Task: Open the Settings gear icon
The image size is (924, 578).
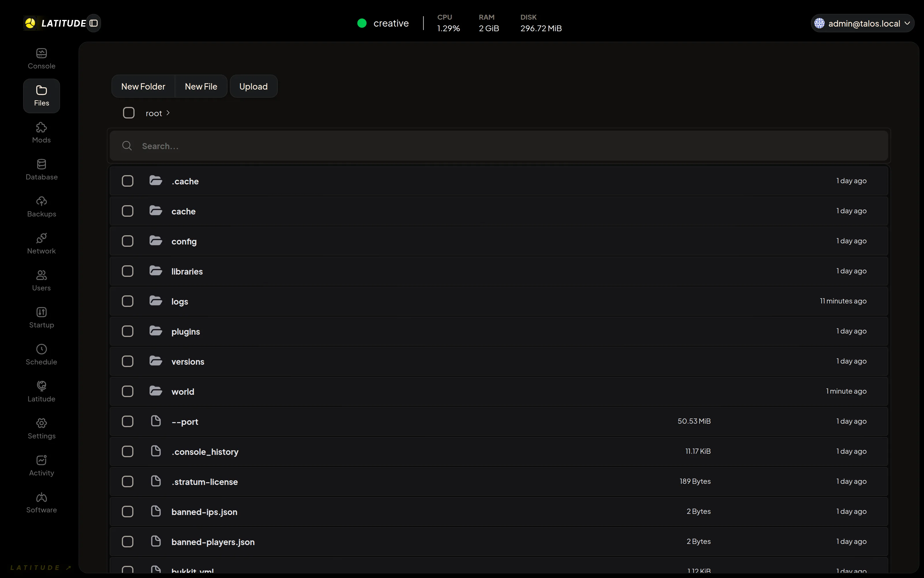Action: point(41,423)
